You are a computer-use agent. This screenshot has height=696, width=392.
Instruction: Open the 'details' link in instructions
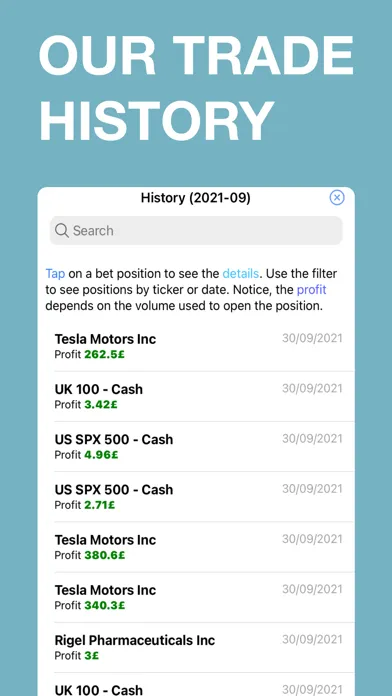pyautogui.click(x=241, y=273)
